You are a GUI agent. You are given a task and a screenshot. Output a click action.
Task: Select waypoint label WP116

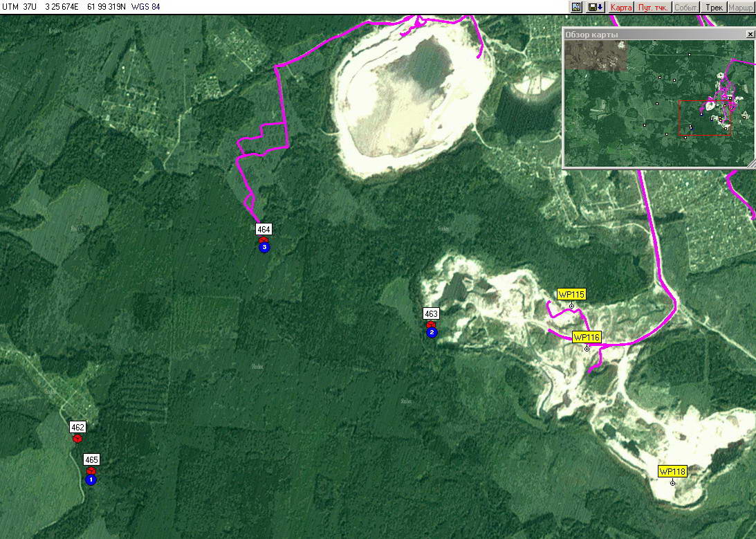coord(586,337)
